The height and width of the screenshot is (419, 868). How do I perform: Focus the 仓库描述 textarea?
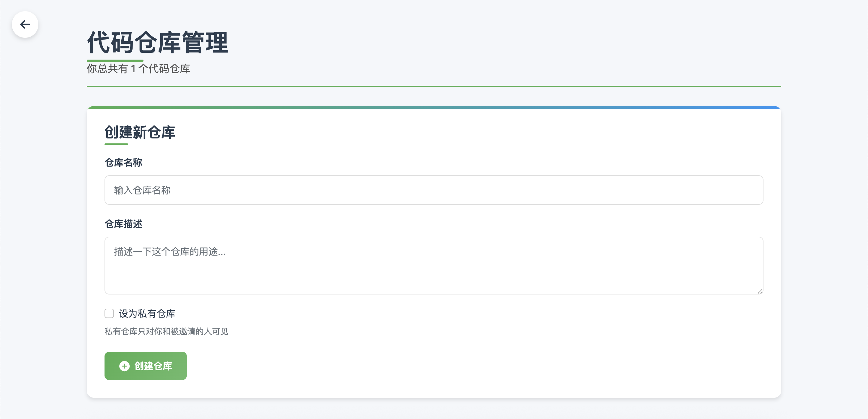[434, 265]
